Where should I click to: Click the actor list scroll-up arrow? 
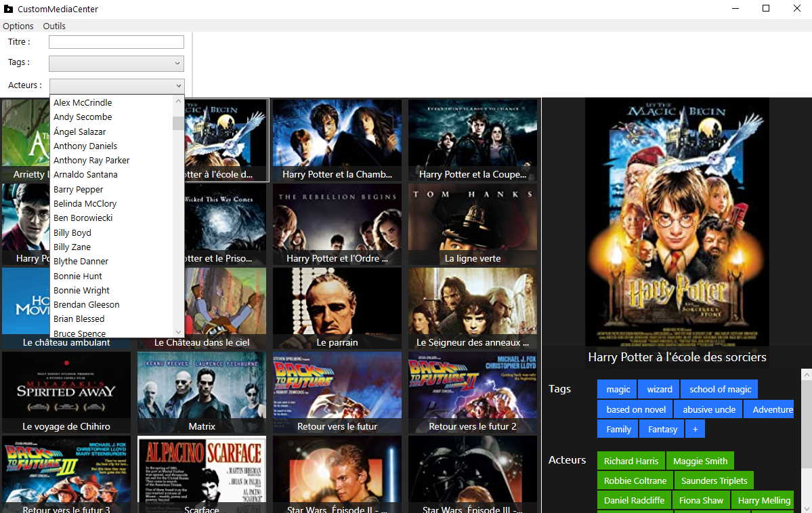(x=179, y=101)
